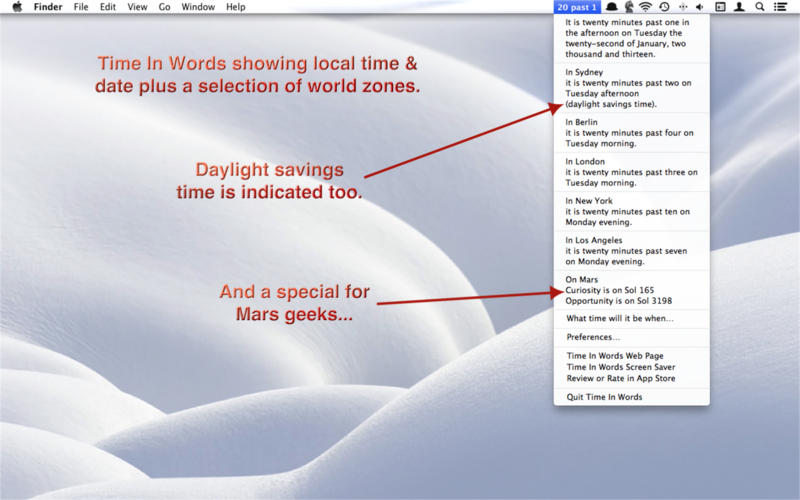Open the Edit menu
This screenshot has width=800, height=500.
tap(108, 7)
